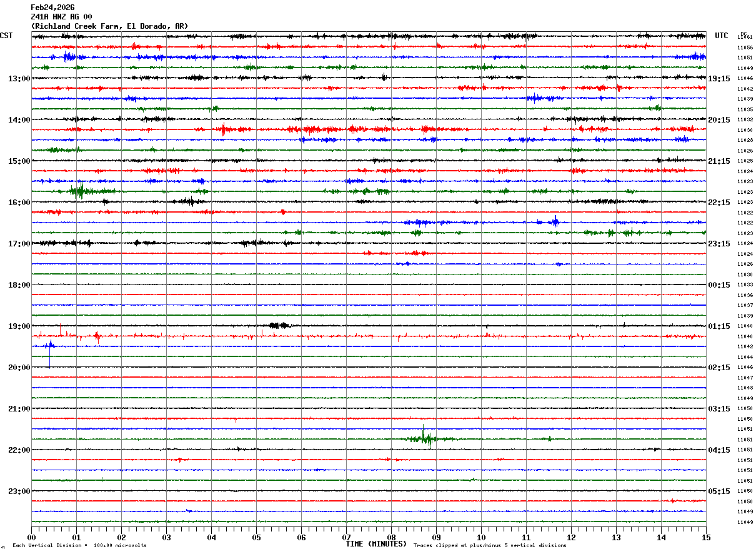Image resolution: width=756 pixels, height=554 pixels.
Task: Click the 15 minute tick label
Action: point(706,537)
